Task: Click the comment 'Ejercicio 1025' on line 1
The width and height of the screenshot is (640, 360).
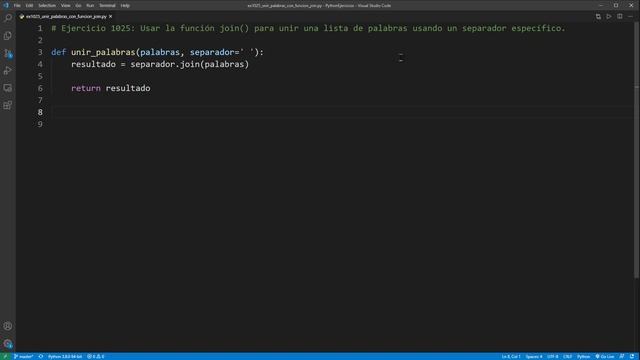Action: click(x=96, y=28)
